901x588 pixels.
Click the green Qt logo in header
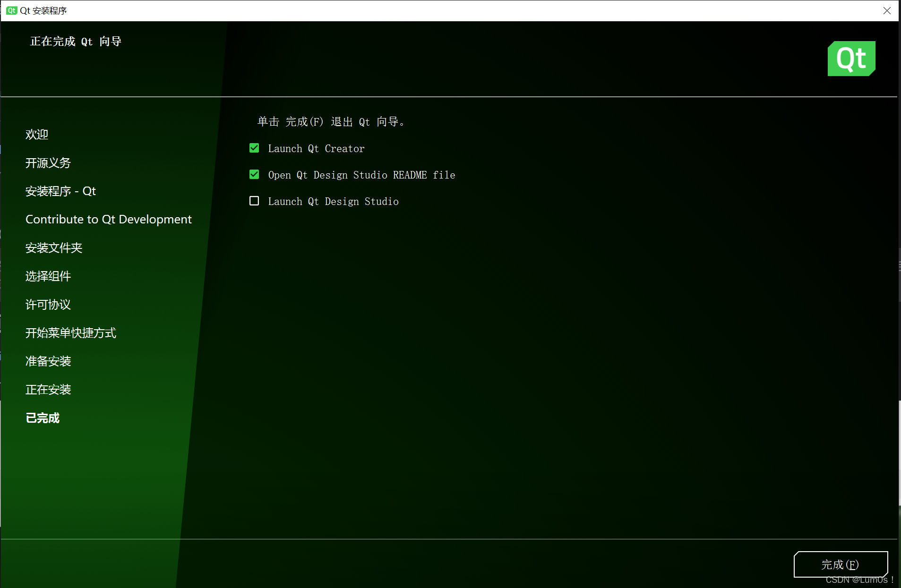(851, 59)
